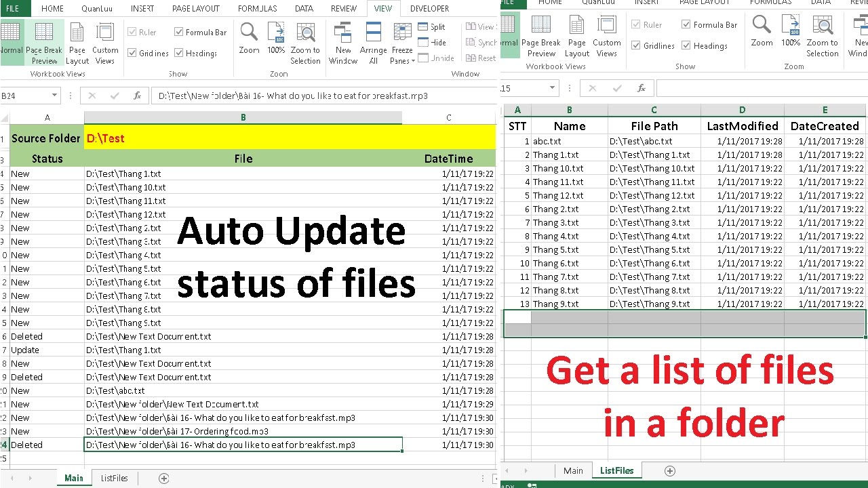
Task: Toggle Ruler checkbox in left window
Action: (132, 32)
